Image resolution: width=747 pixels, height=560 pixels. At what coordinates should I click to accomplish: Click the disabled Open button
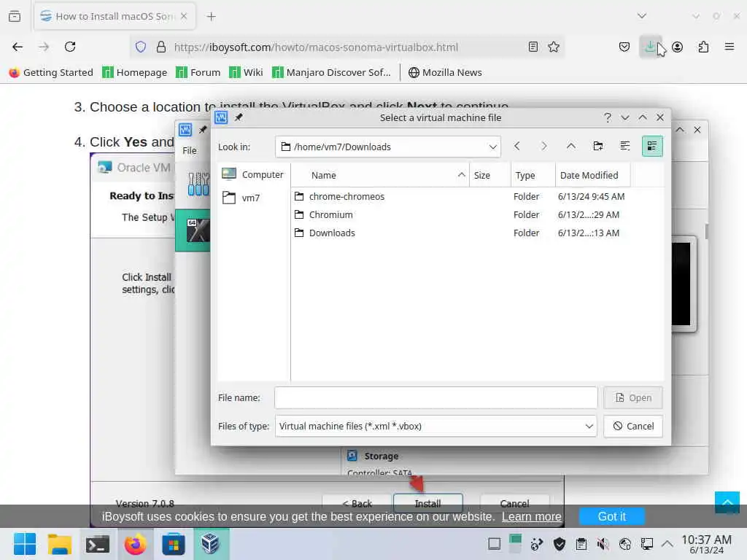[x=633, y=397]
